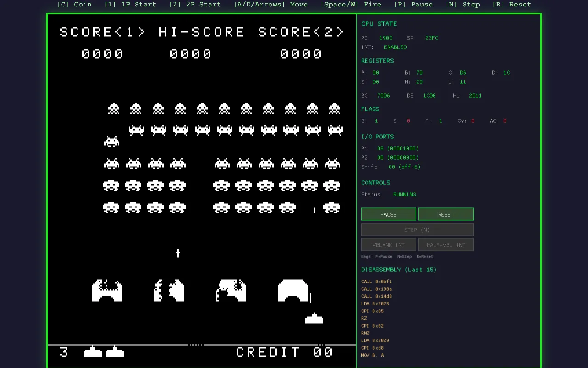Click the CREDIT 00 text
The image size is (588, 368).
click(x=284, y=352)
